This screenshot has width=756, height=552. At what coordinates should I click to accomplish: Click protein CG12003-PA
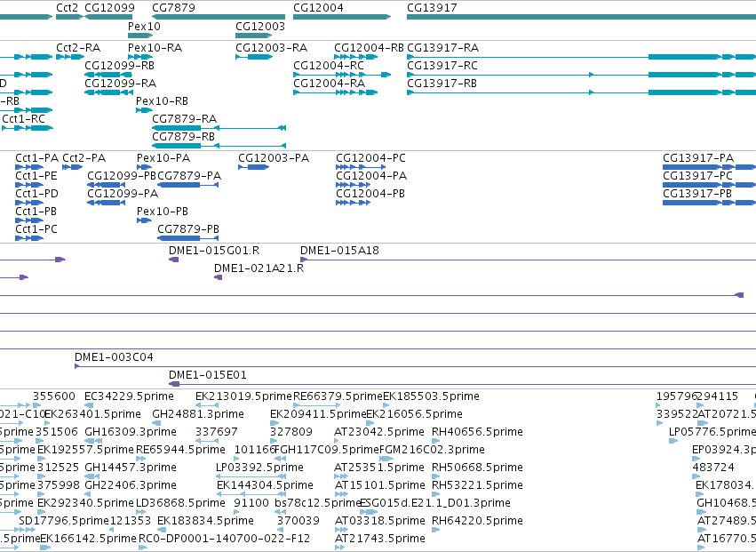274,158
